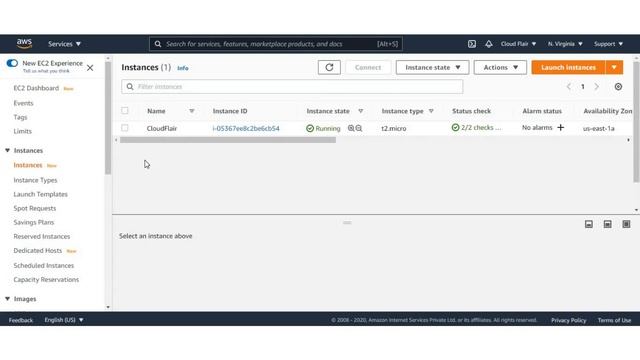Click the Connect button
The height and width of the screenshot is (360, 640).
(x=368, y=67)
